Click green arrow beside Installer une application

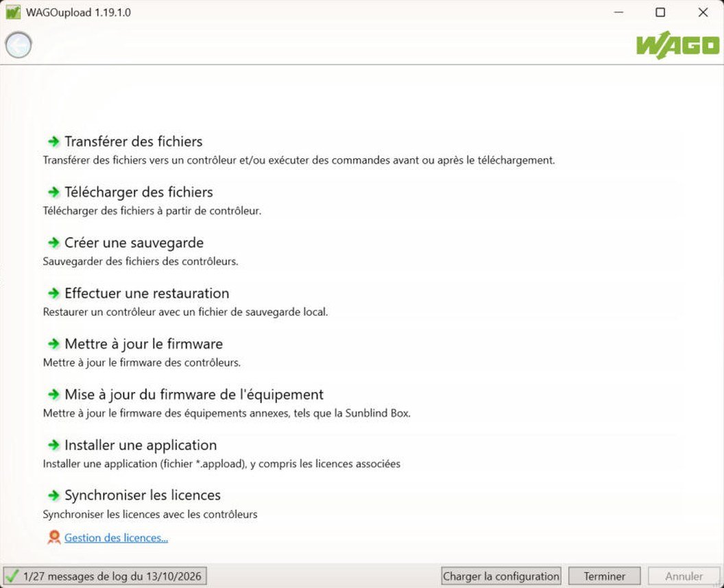coord(54,445)
